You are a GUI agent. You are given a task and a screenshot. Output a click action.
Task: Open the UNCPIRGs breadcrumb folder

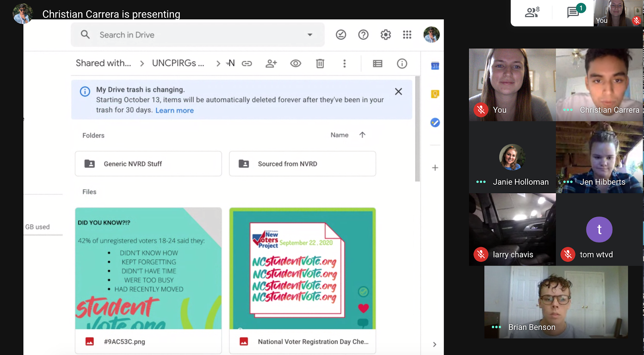[178, 63]
